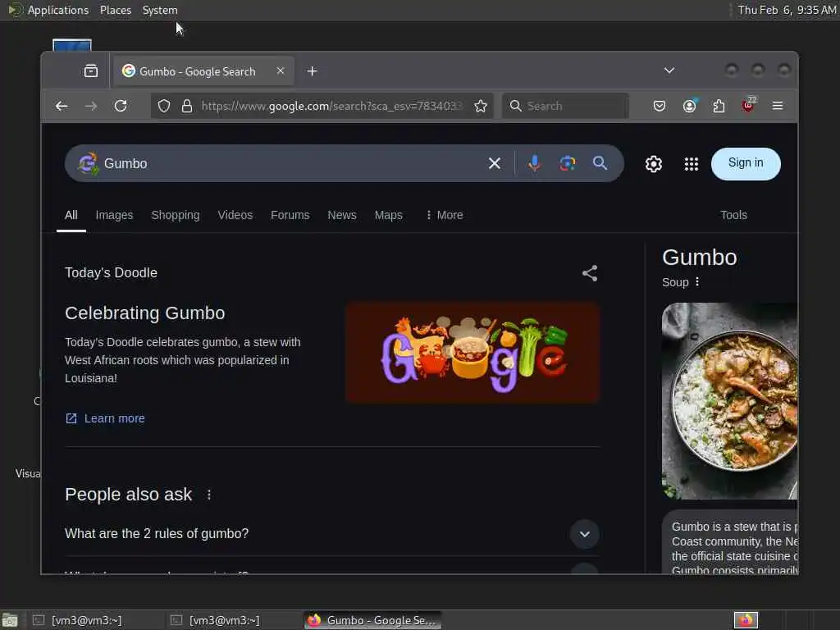Switch to Images results tab
The image size is (840, 630).
click(x=114, y=215)
